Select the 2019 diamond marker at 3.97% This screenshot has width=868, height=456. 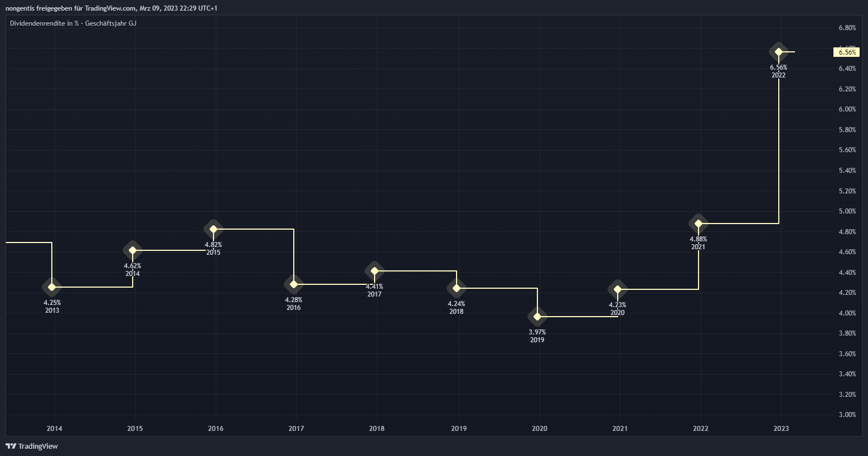pos(537,317)
